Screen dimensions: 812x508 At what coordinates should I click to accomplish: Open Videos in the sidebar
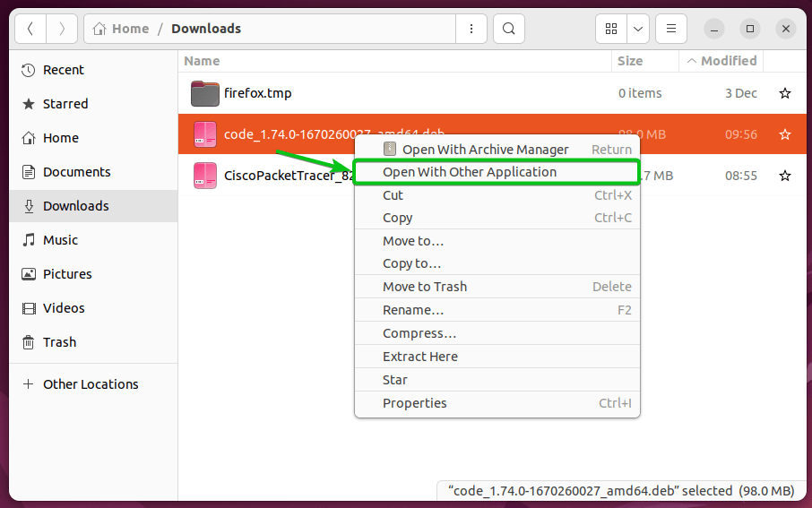click(x=93, y=308)
